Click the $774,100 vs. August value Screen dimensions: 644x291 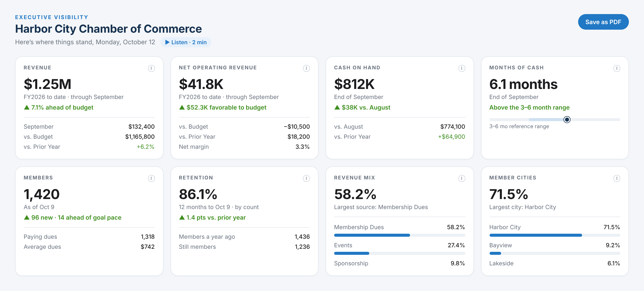click(x=453, y=127)
